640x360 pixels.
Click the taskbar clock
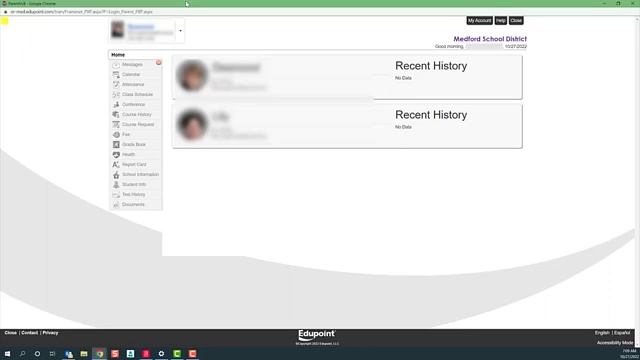tap(629, 354)
